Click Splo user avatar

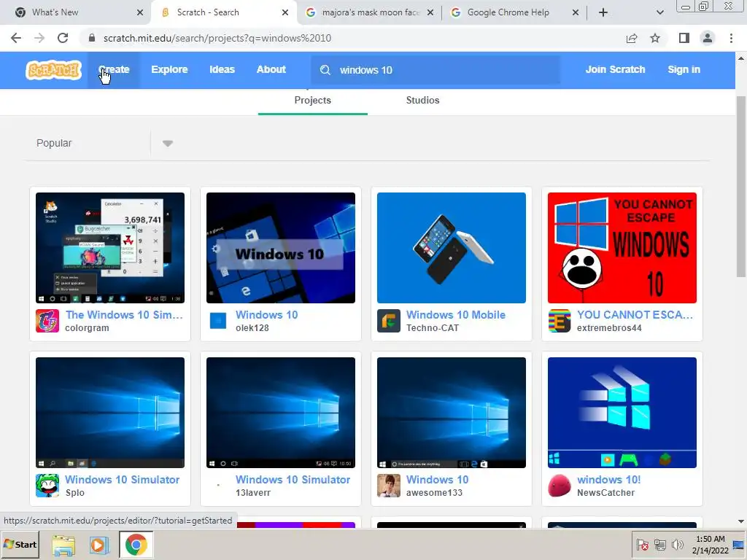click(x=47, y=485)
